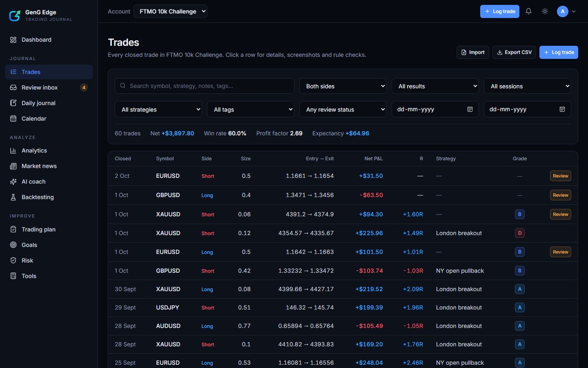This screenshot has height=368, width=588.
Task: Click grade D badge on XAUUSD +$225.96 row
Action: [x=519, y=233]
